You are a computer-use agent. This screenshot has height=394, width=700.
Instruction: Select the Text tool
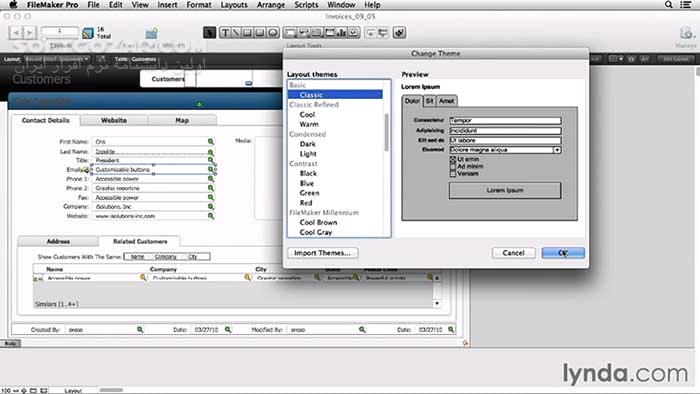pyautogui.click(x=225, y=33)
